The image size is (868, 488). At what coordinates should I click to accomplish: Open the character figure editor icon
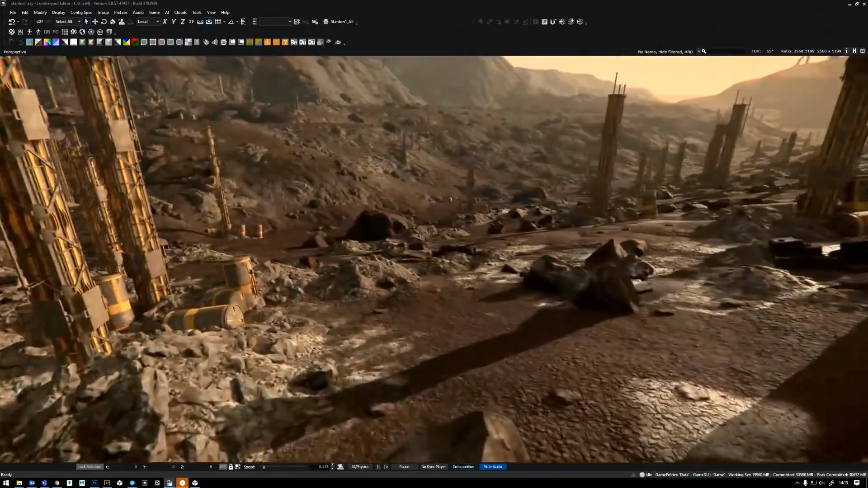click(29, 32)
